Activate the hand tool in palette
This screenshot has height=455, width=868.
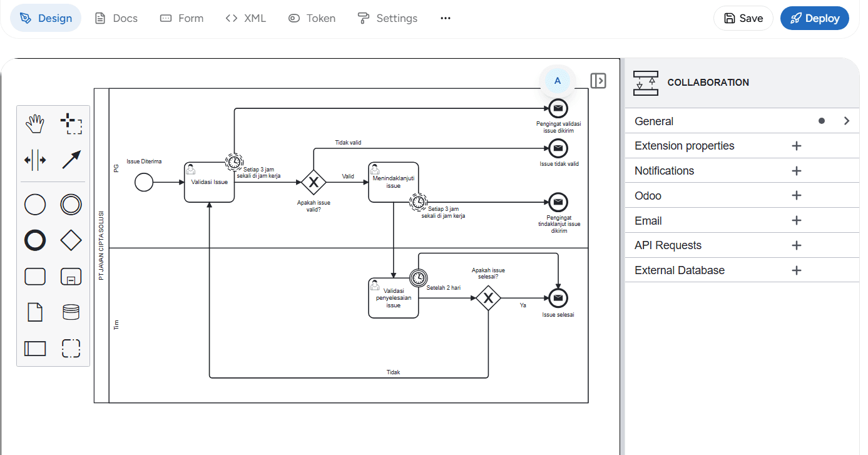[35, 123]
